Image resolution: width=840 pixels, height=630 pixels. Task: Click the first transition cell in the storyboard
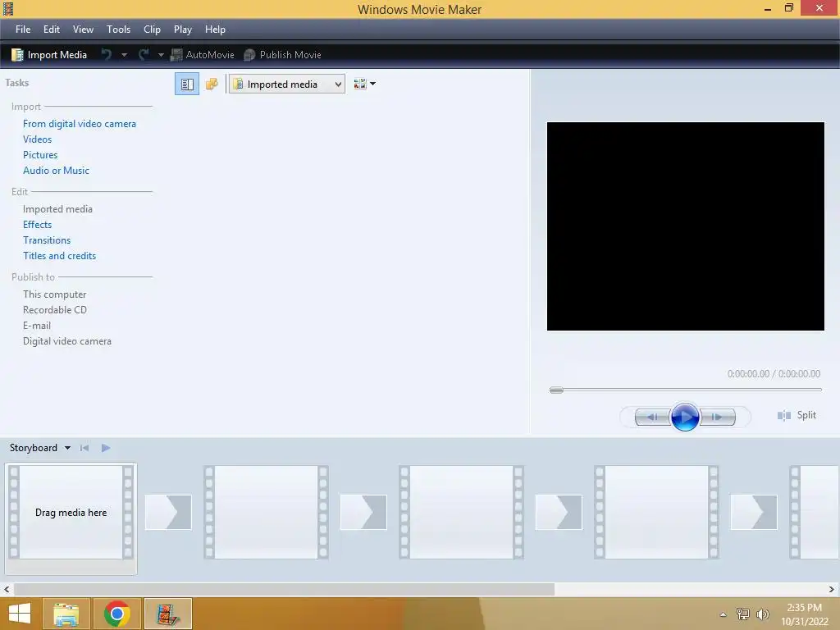point(168,512)
